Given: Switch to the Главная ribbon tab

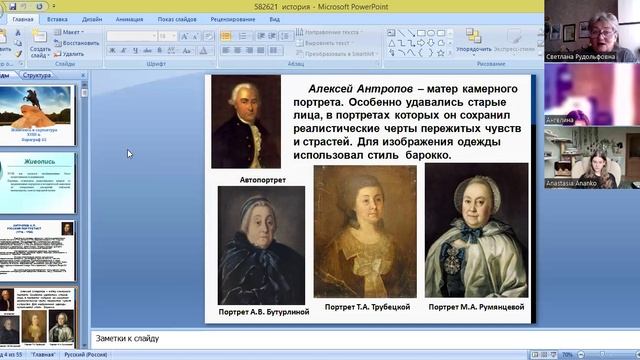Looking at the screenshot, I should pyautogui.click(x=23, y=19).
